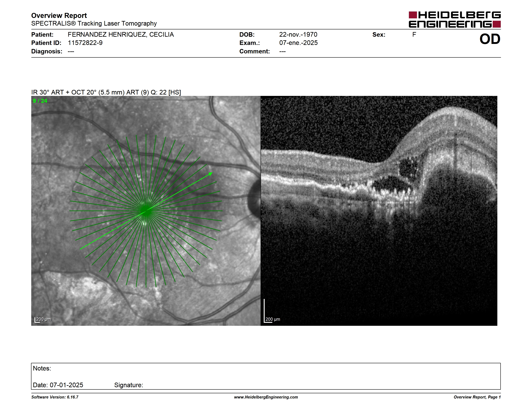Click the OD eye label
This screenshot has width=532, height=411.
pyautogui.click(x=490, y=39)
